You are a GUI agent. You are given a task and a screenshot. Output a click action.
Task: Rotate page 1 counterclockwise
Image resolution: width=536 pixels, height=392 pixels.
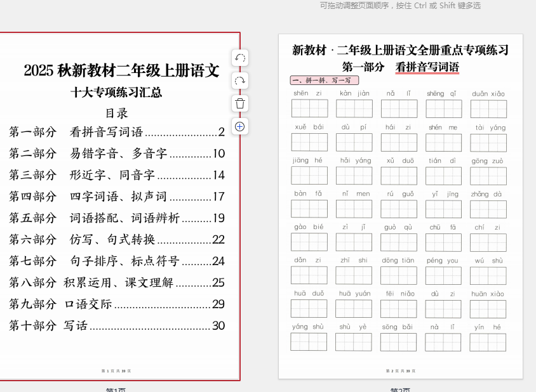(x=240, y=58)
